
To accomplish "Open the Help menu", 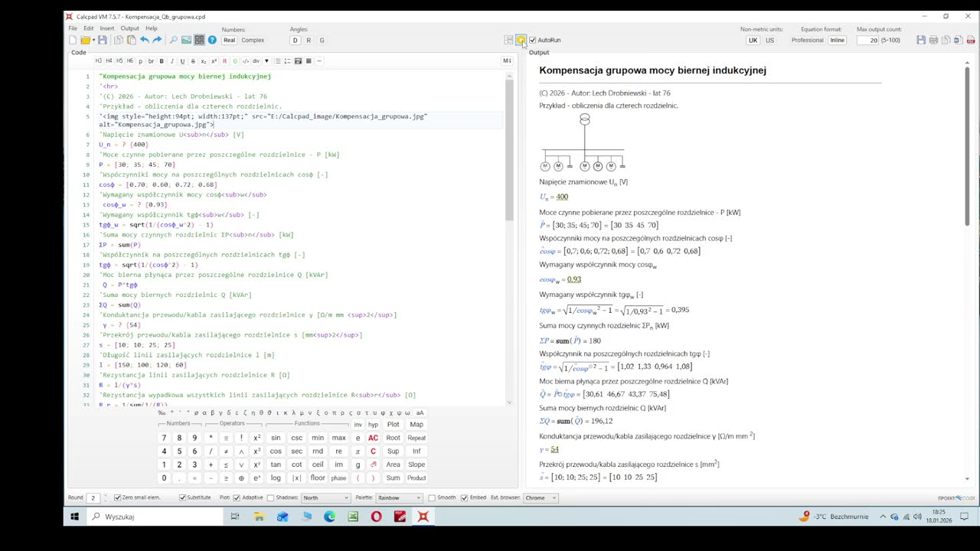I will (152, 28).
